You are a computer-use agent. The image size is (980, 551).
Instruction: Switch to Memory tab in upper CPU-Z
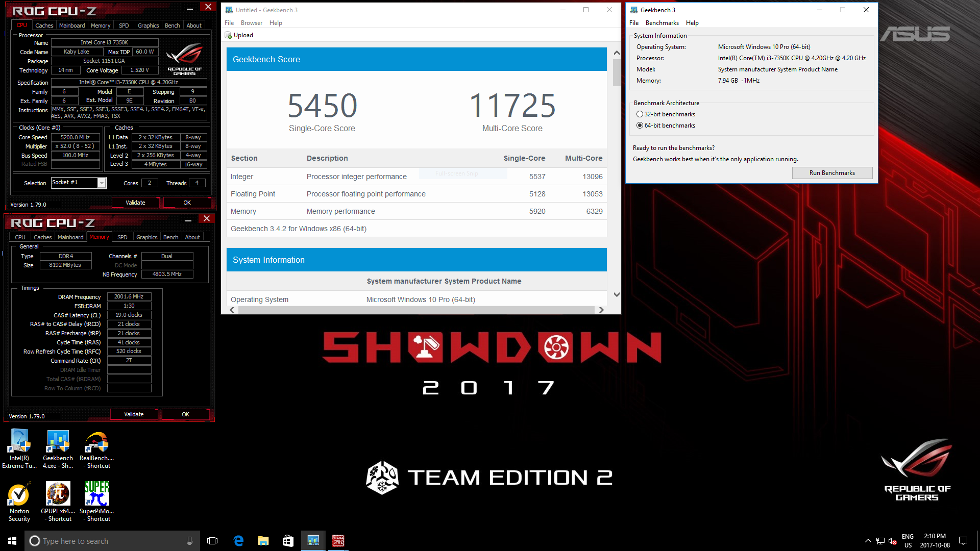101,26
